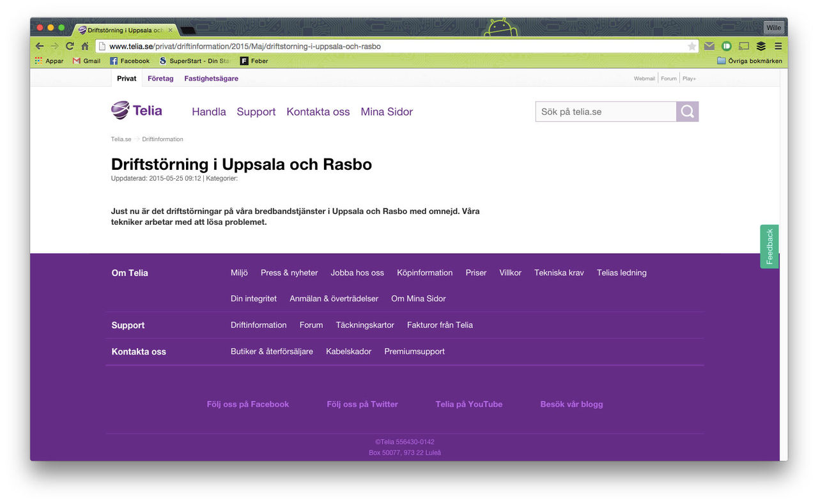Click the green circular extension icon
The image size is (818, 504).
coord(727,46)
